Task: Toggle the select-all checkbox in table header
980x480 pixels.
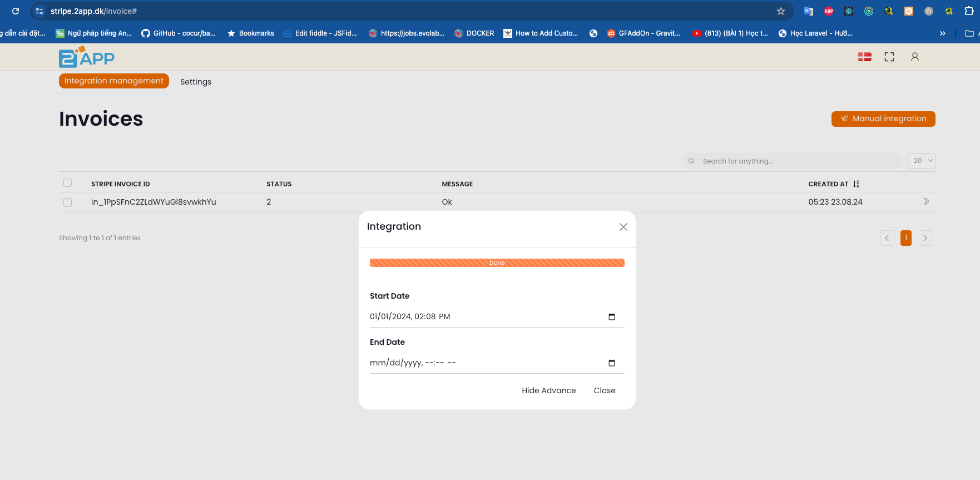Action: click(68, 183)
